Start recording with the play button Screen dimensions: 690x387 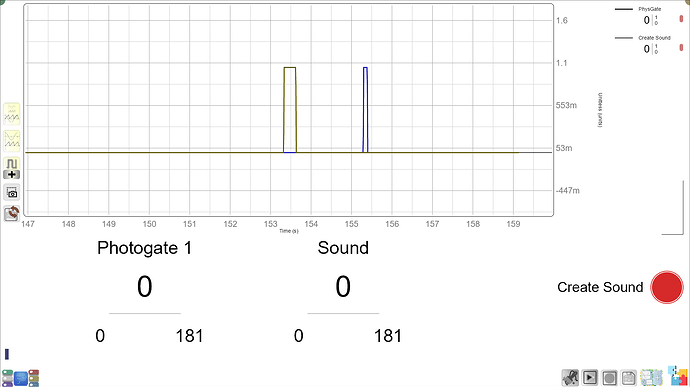point(590,377)
